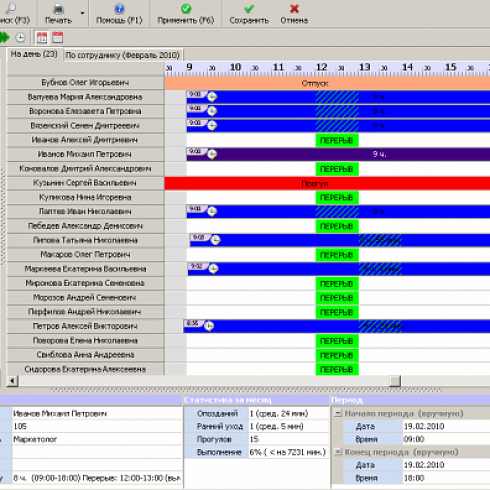Click end time field 18:00
Image resolution: width=490 pixels, height=490 pixels.
coord(446,478)
